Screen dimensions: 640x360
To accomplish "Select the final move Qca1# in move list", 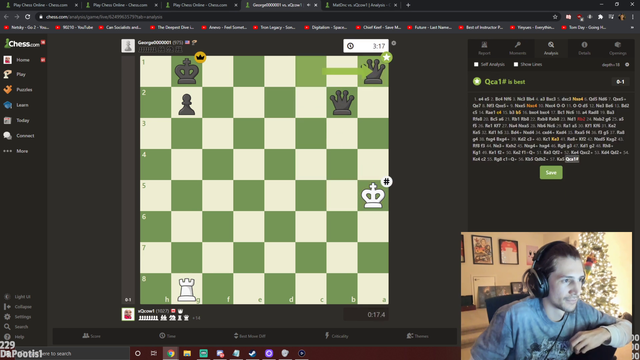I will coord(571,159).
